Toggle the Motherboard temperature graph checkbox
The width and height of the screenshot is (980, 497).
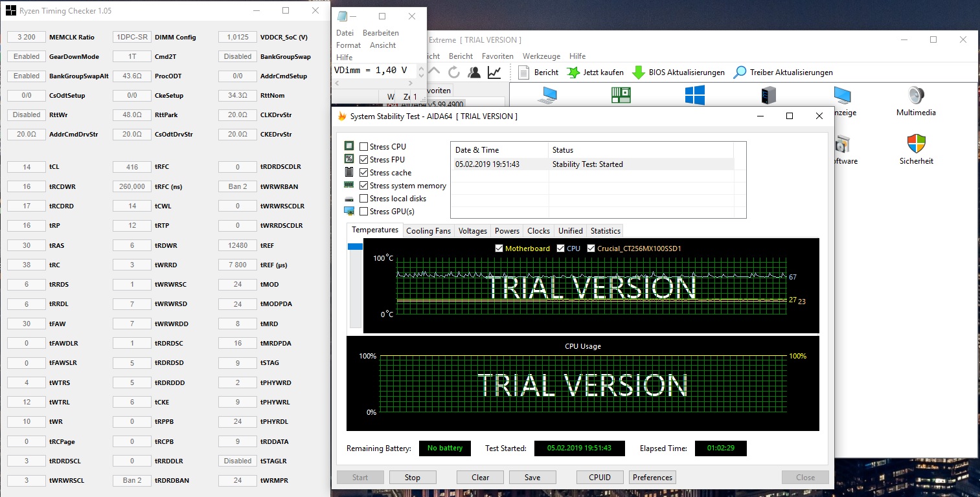(x=499, y=248)
